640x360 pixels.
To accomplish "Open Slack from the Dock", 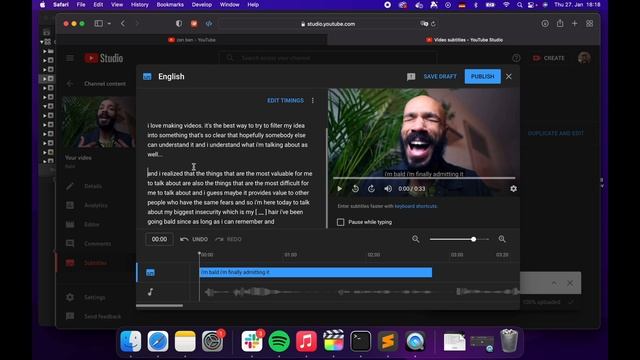I will point(252,341).
